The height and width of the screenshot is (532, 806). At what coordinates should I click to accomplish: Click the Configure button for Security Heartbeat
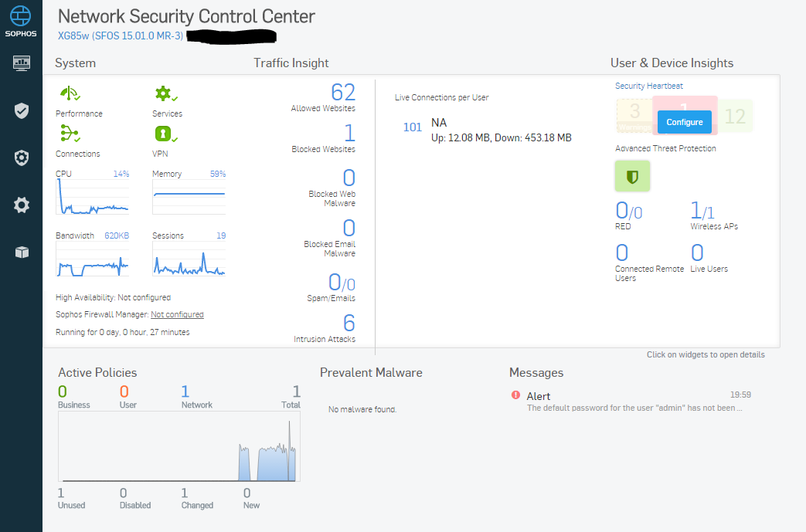[x=684, y=122]
